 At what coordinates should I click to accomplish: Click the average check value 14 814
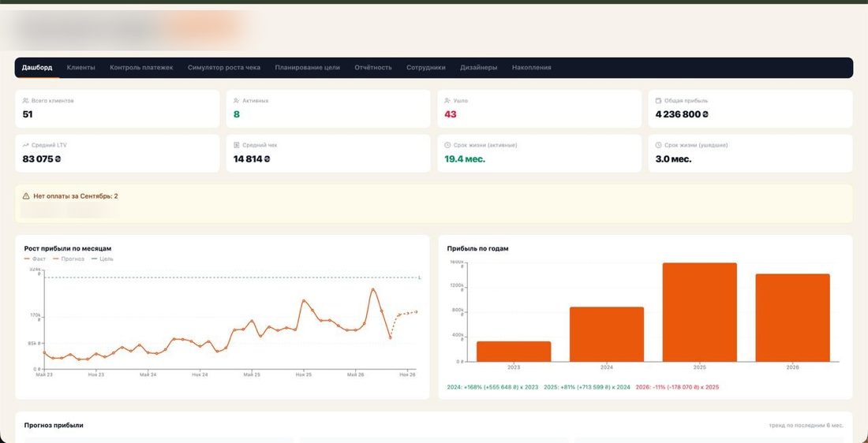point(252,158)
